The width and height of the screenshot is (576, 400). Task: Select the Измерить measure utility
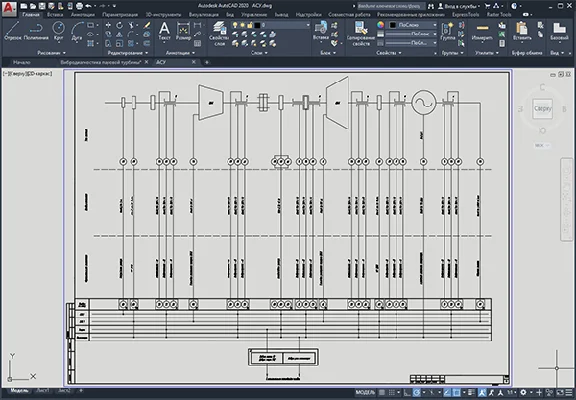(x=482, y=31)
